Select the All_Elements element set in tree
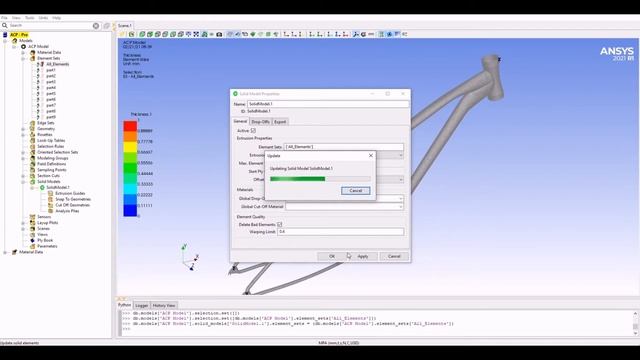 pos(57,64)
